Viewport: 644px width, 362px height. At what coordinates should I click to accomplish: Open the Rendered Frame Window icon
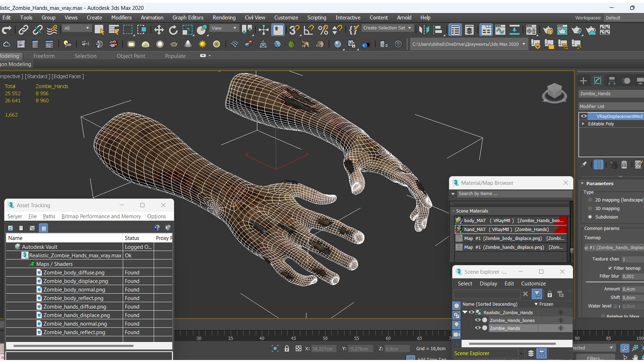tap(562, 30)
